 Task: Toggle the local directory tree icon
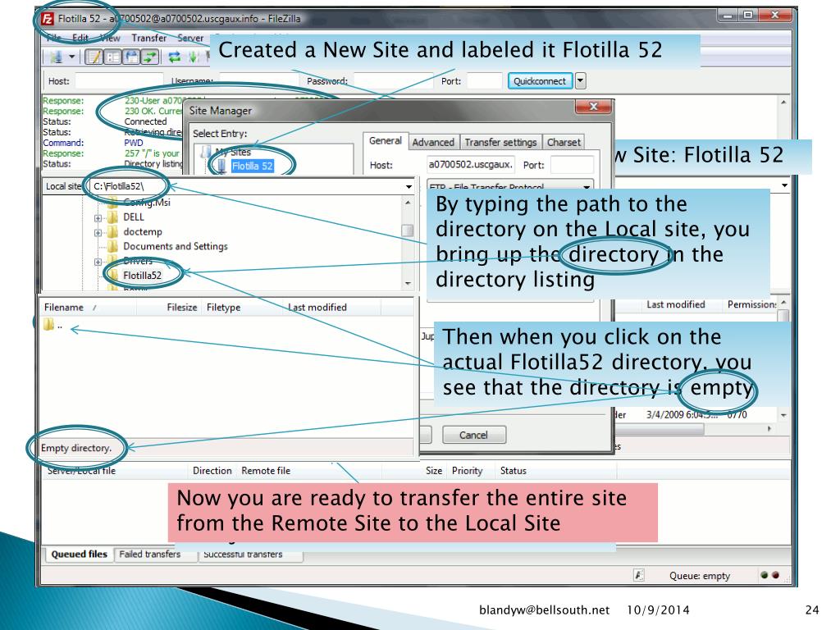(x=113, y=57)
